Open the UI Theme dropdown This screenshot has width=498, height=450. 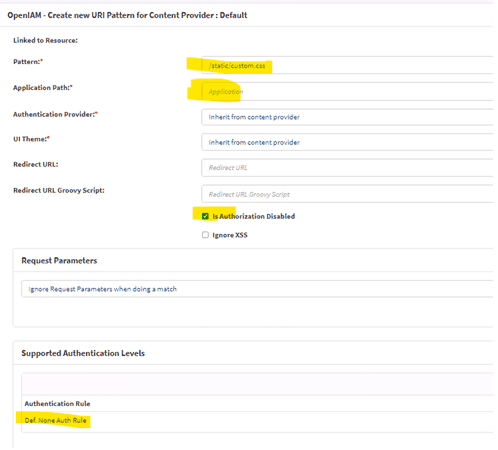pyautogui.click(x=347, y=142)
